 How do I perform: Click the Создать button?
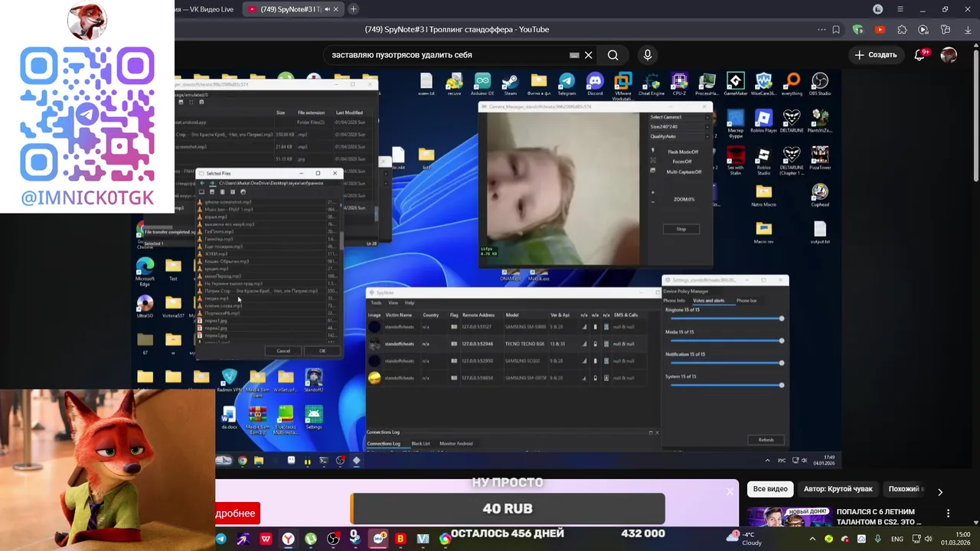876,55
